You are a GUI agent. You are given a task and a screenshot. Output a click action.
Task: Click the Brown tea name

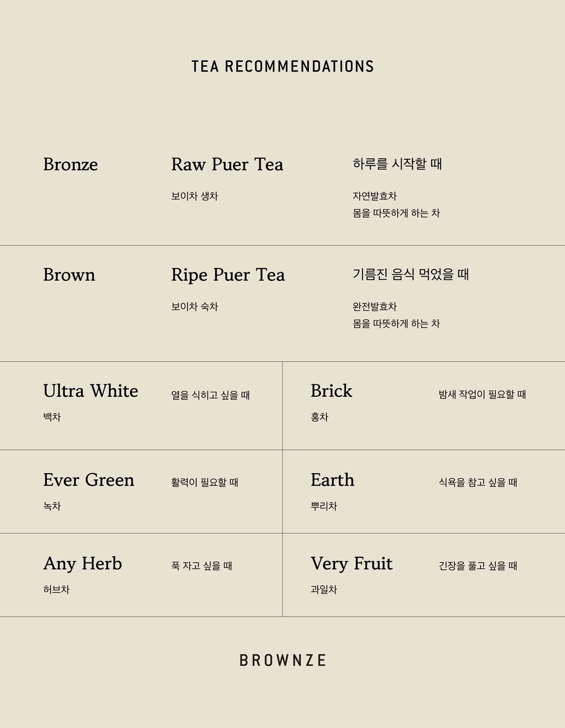coord(69,275)
